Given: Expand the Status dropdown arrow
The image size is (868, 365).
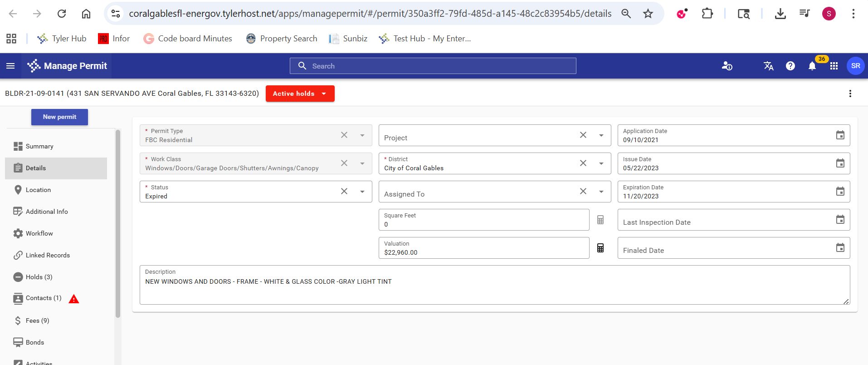Looking at the screenshot, I should click(x=362, y=192).
